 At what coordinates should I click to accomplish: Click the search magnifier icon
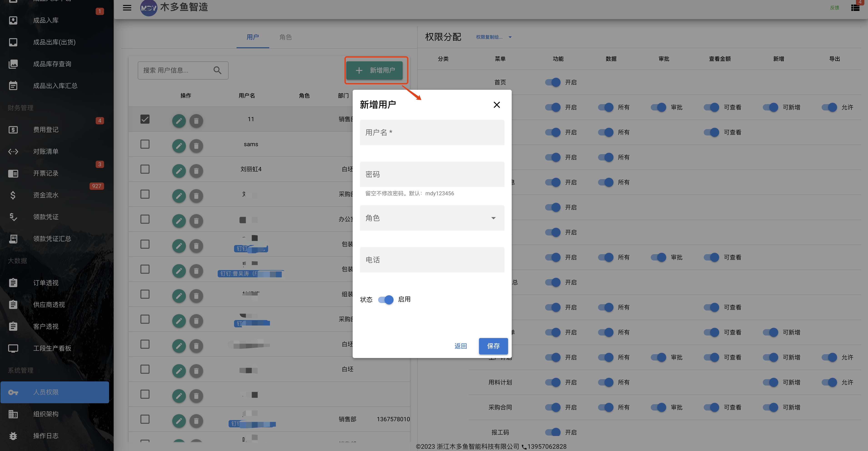click(x=217, y=70)
